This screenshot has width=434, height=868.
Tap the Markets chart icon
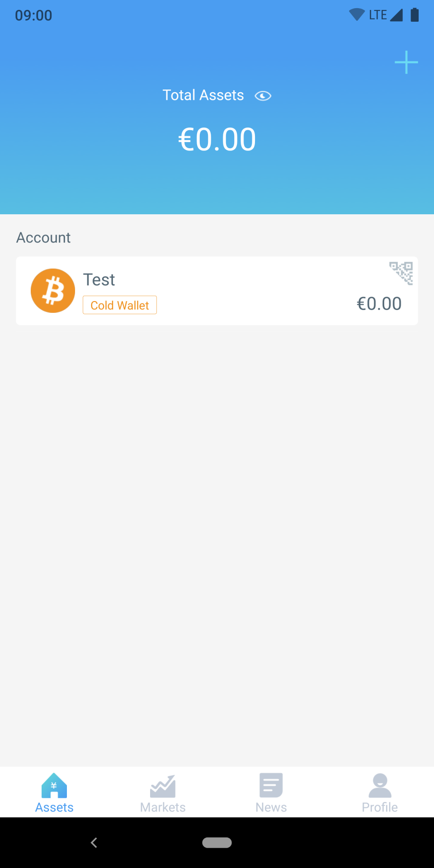[163, 787]
